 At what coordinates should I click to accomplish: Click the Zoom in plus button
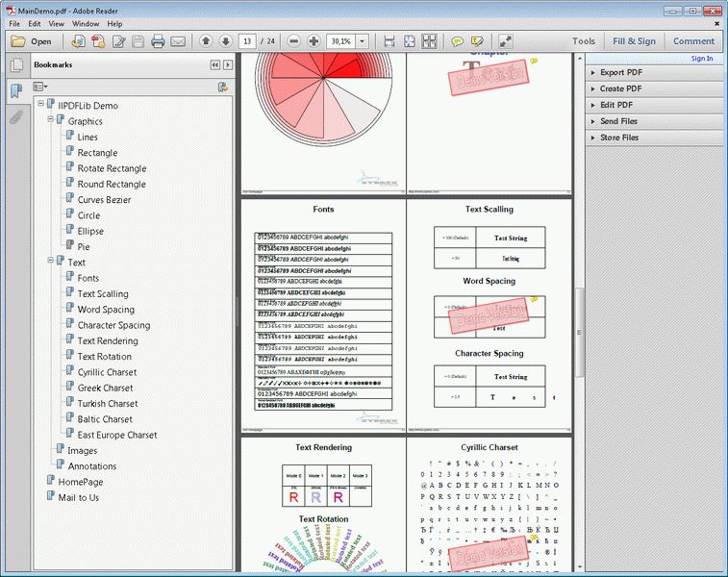tap(314, 41)
